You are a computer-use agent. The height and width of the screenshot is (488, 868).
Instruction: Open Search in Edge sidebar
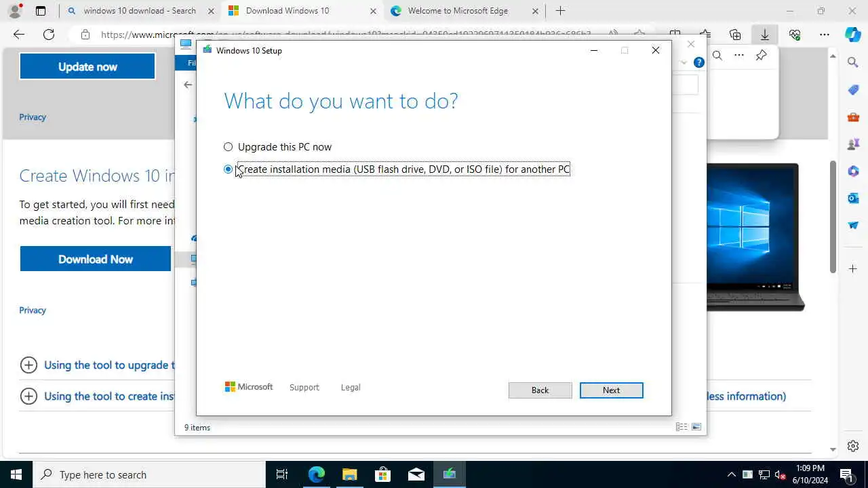853,63
